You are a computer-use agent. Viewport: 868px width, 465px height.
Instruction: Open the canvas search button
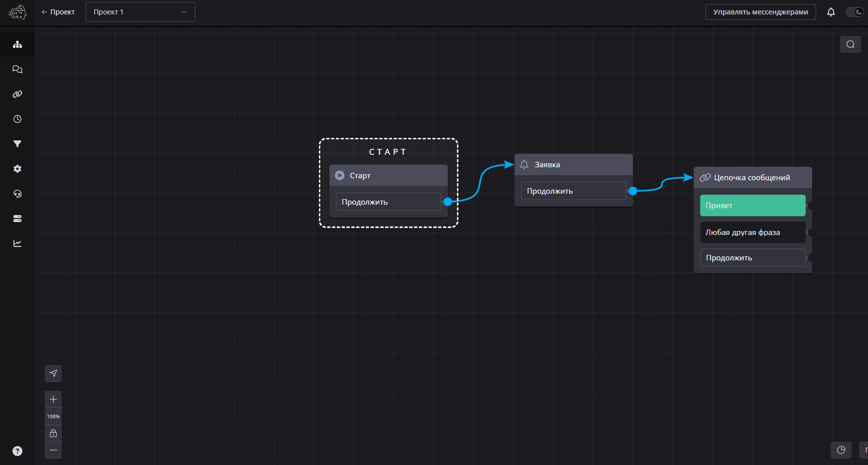[850, 44]
